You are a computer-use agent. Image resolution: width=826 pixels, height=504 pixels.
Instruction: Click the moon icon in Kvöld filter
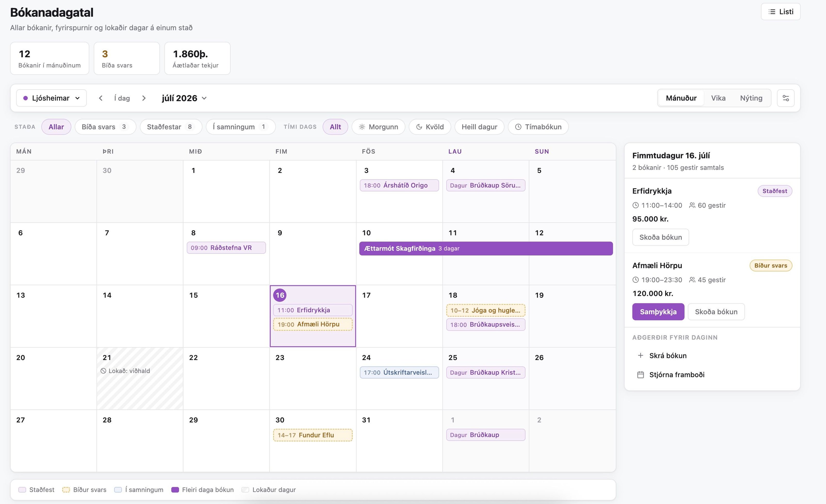click(419, 127)
